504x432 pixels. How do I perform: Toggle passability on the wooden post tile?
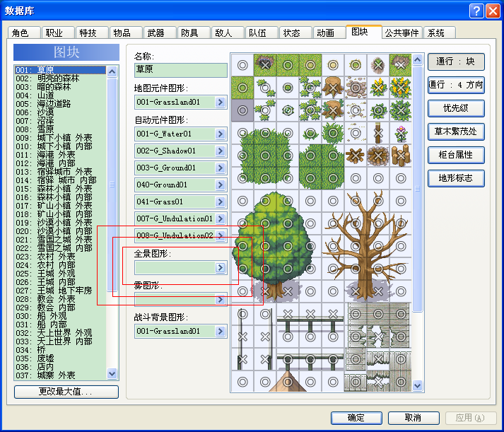[x=378, y=133]
